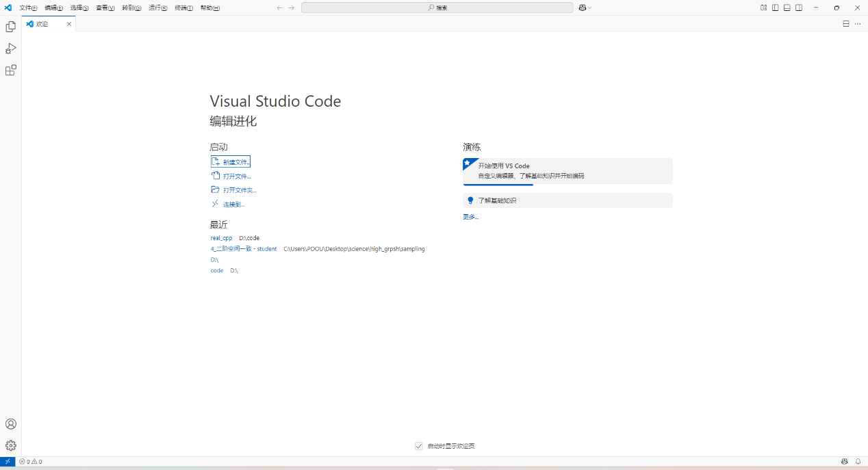The image size is (868, 470).
Task: Open the Explorer view in activity bar
Action: [x=10, y=27]
